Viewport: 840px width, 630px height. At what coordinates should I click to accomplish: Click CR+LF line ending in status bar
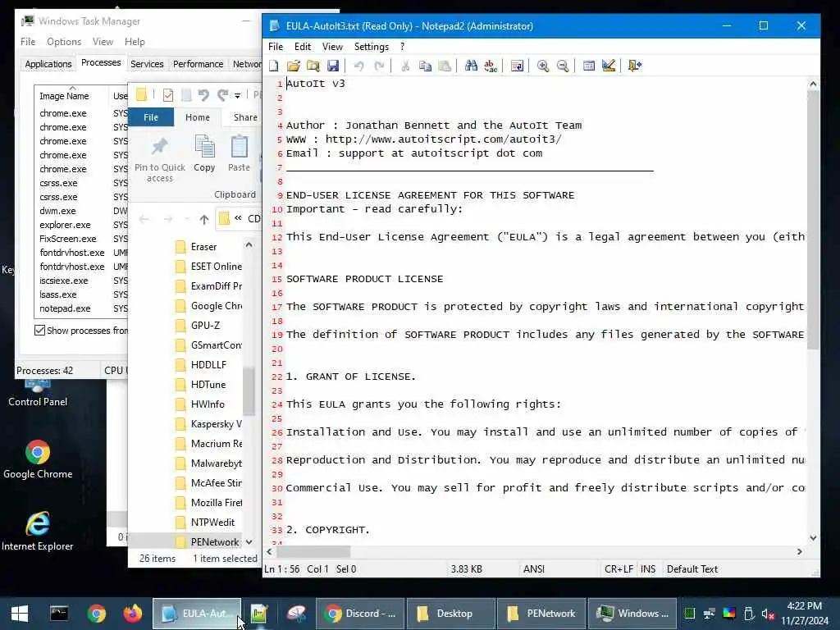(x=619, y=569)
